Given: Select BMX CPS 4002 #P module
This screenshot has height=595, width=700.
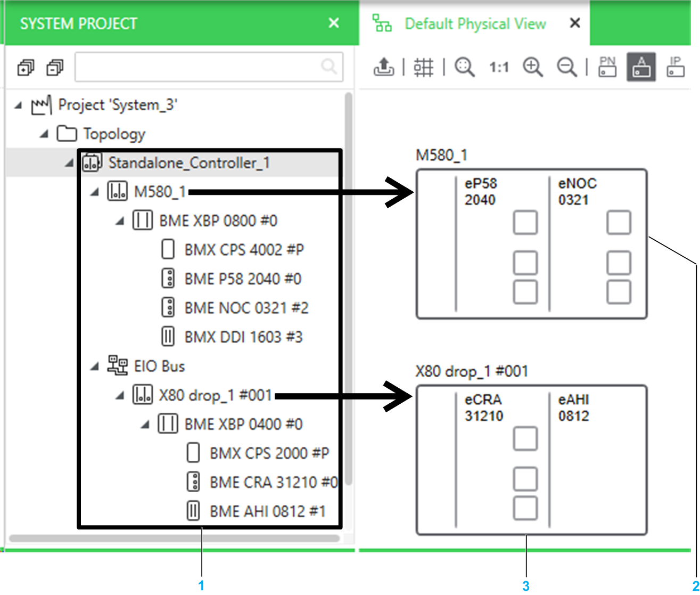Looking at the screenshot, I should [x=244, y=250].
